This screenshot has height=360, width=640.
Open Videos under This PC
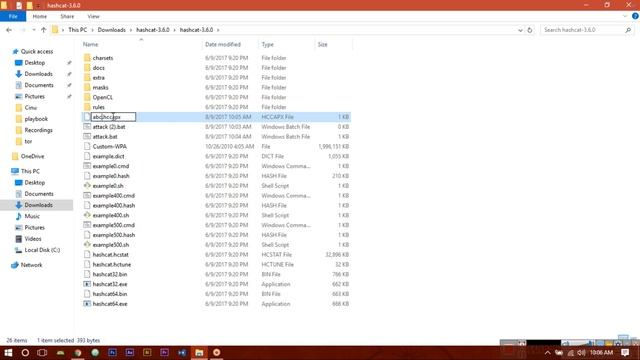point(33,239)
